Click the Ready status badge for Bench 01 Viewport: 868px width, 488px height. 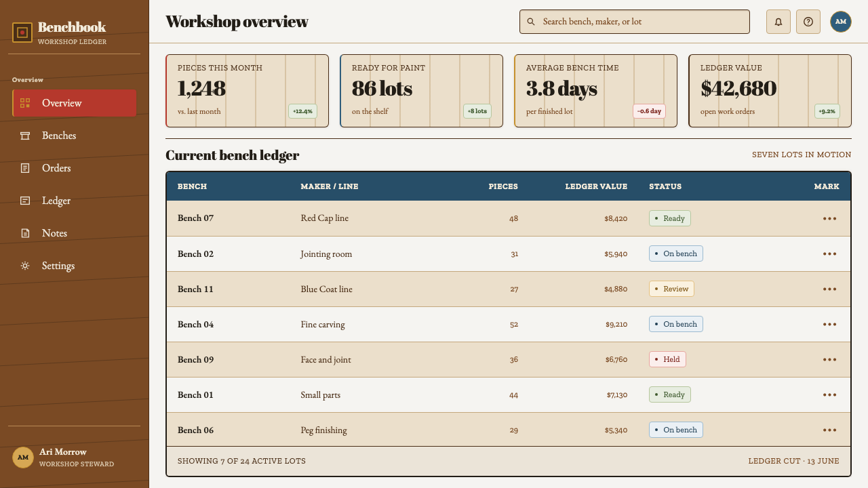pos(670,394)
